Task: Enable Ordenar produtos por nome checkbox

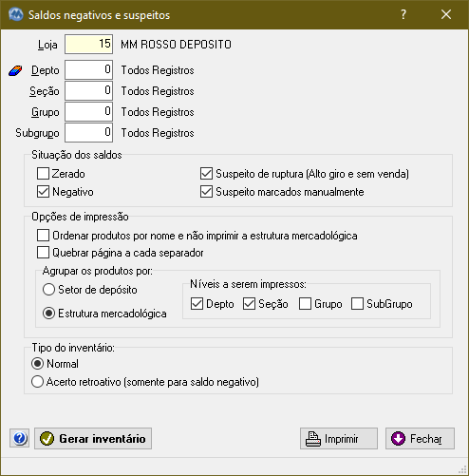Action: pyautogui.click(x=43, y=236)
